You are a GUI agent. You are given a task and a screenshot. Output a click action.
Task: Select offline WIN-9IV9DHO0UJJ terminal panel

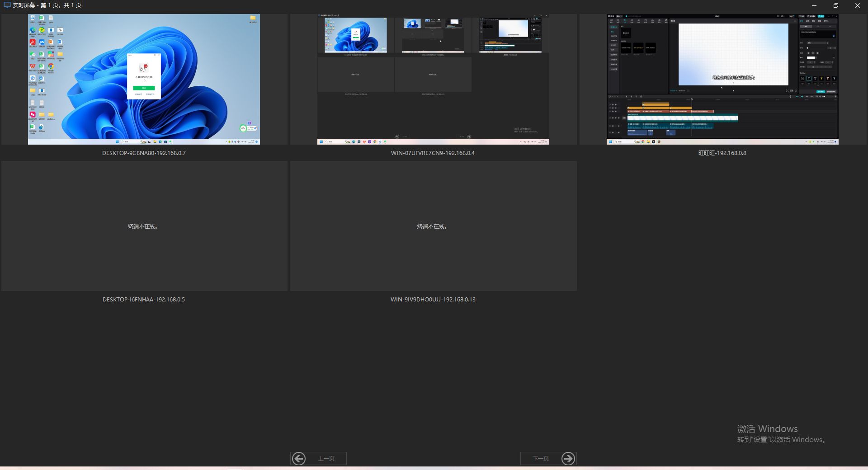click(433, 226)
